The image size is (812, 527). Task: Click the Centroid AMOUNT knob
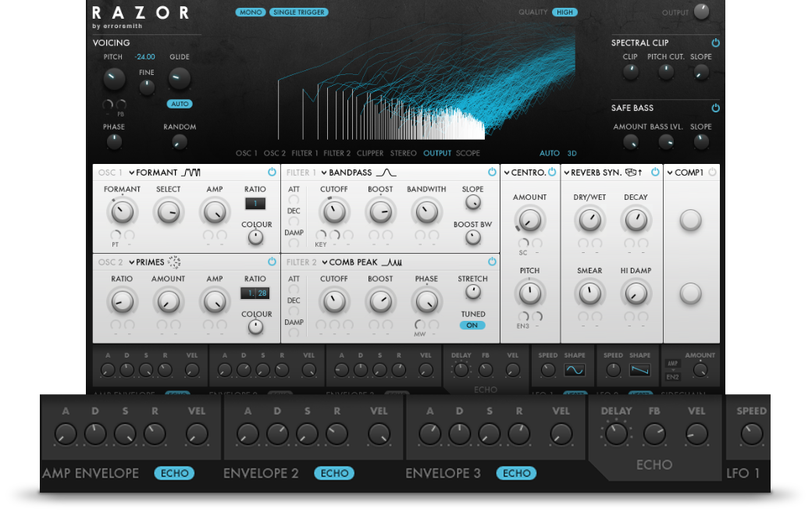pos(530,220)
